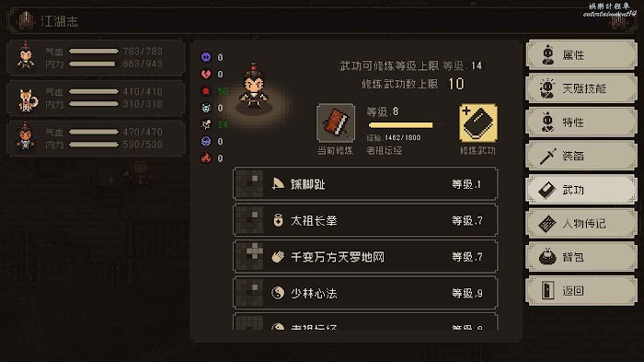Click the purple skull status icon
This screenshot has height=362, width=644.
click(206, 57)
